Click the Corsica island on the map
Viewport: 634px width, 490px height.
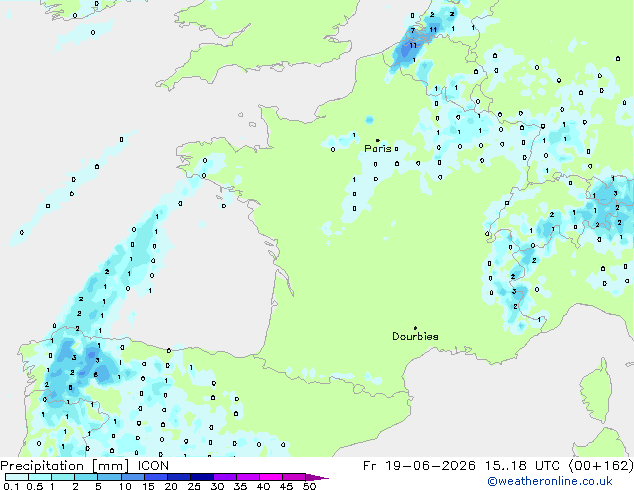pos(596,391)
